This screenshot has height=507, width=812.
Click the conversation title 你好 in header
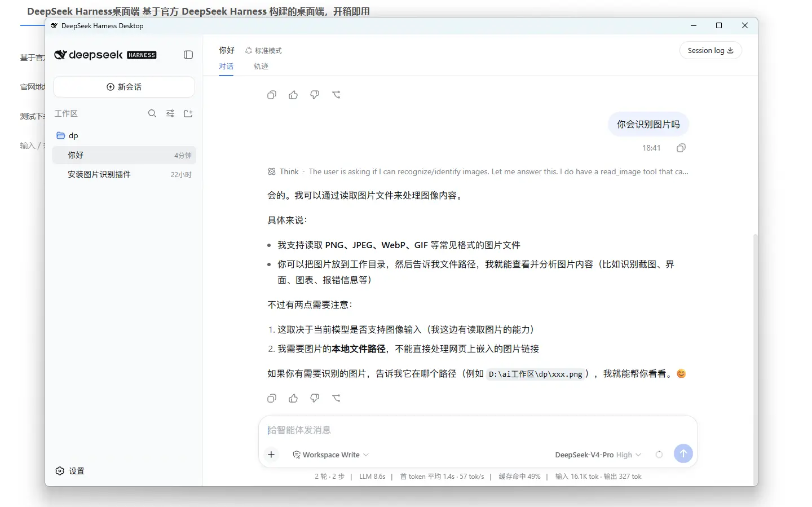[x=227, y=50]
